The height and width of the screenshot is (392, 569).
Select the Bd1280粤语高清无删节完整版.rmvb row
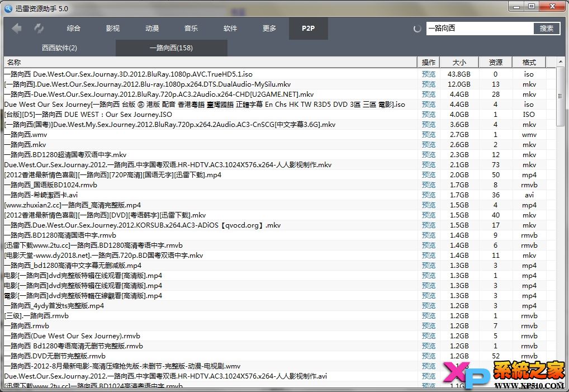click(279, 346)
